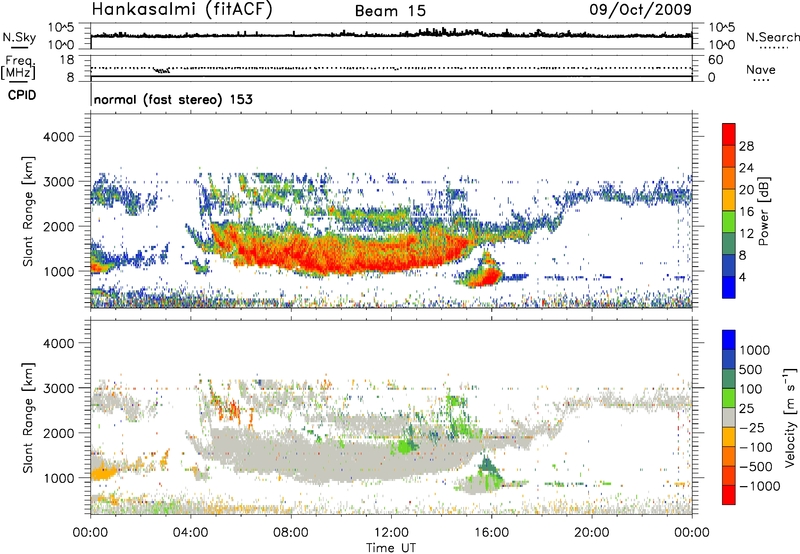Click the blue bottom segment of power colorbar
Image resolution: width=800 pixels, height=554 pixels.
pos(729,288)
